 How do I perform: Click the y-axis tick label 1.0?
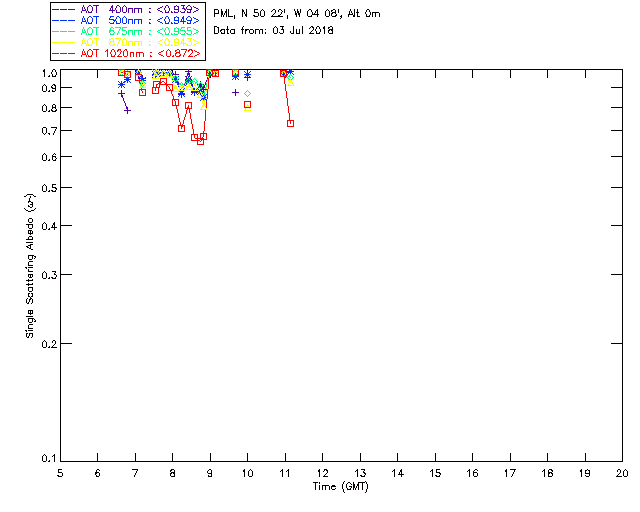coord(49,73)
